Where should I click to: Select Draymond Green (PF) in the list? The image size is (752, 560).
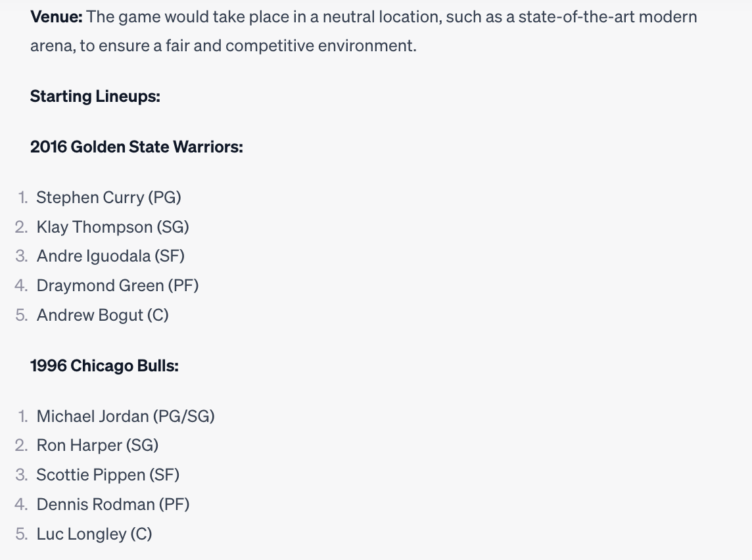point(118,286)
